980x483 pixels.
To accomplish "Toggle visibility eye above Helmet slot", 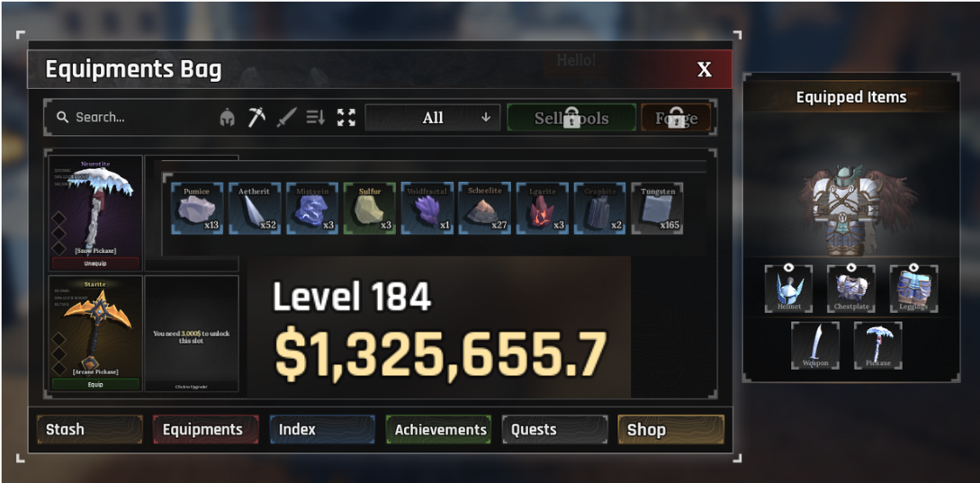I will click(788, 267).
